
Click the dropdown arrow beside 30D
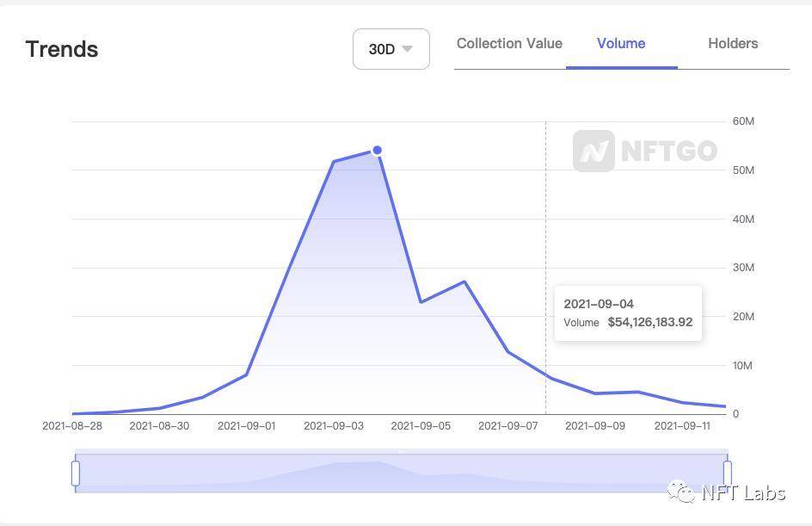pyautogui.click(x=408, y=49)
